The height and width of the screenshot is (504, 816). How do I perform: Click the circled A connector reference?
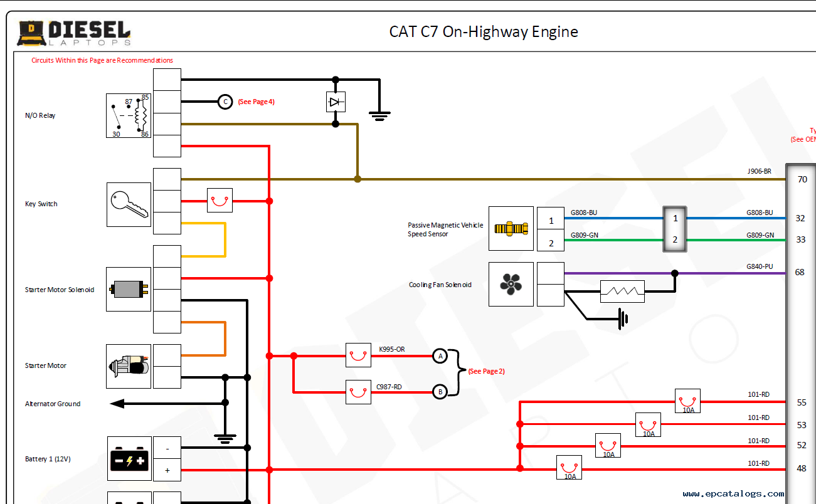tap(440, 356)
